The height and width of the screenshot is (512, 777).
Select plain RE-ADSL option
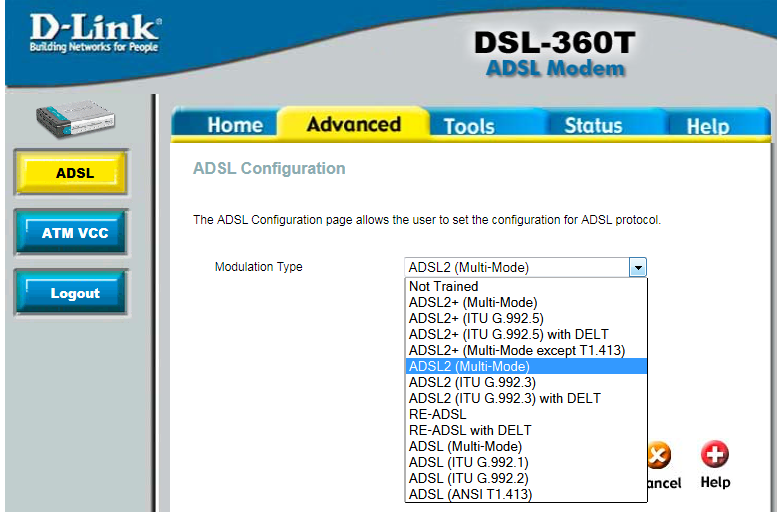pos(526,414)
